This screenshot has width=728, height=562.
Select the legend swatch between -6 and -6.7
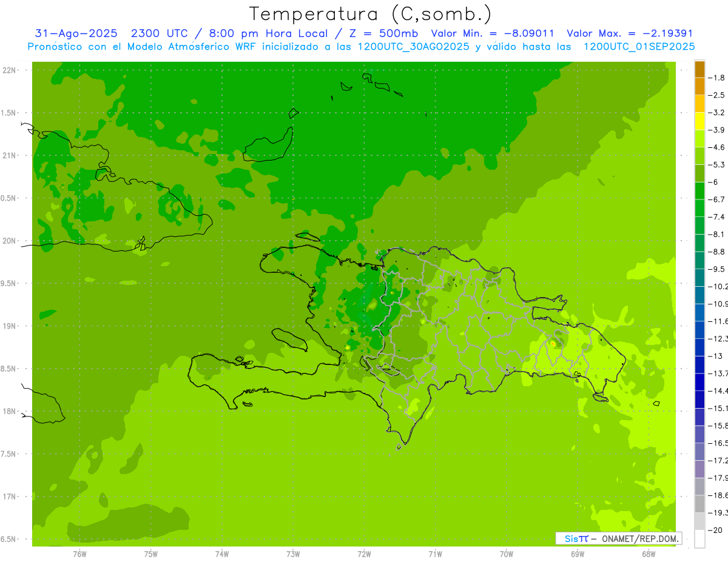click(x=699, y=191)
